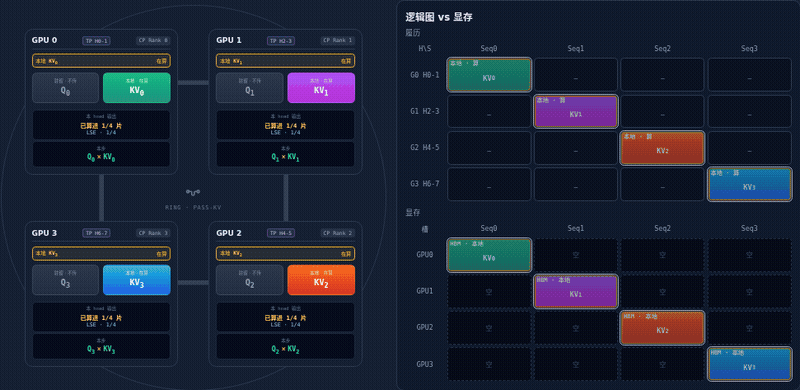Select the TP H4-5 badge
The height and width of the screenshot is (390, 800).
[281, 233]
